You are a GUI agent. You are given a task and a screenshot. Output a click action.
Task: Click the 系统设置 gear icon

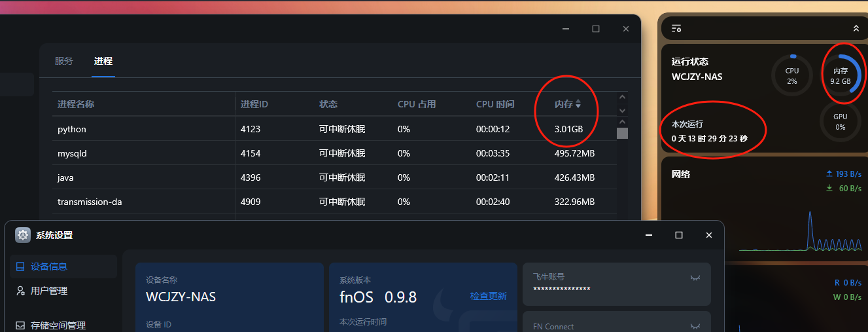coord(23,235)
